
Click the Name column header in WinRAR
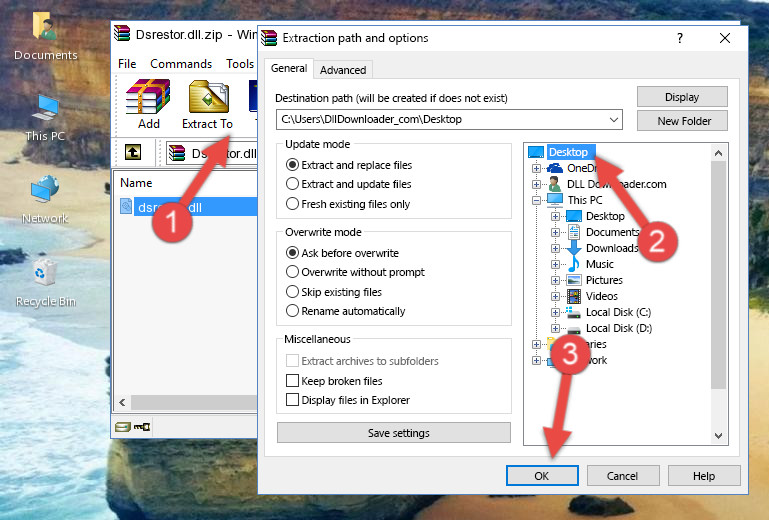pyautogui.click(x=136, y=183)
